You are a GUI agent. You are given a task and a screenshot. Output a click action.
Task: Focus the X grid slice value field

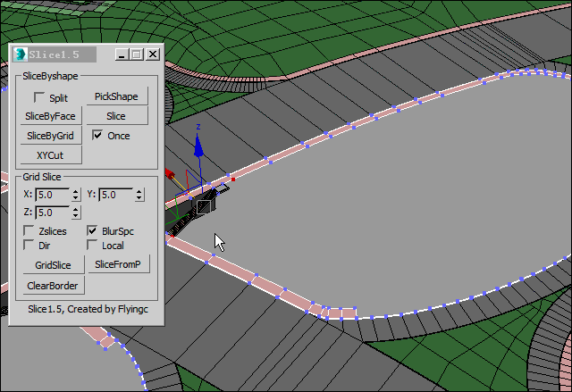[x=52, y=195]
